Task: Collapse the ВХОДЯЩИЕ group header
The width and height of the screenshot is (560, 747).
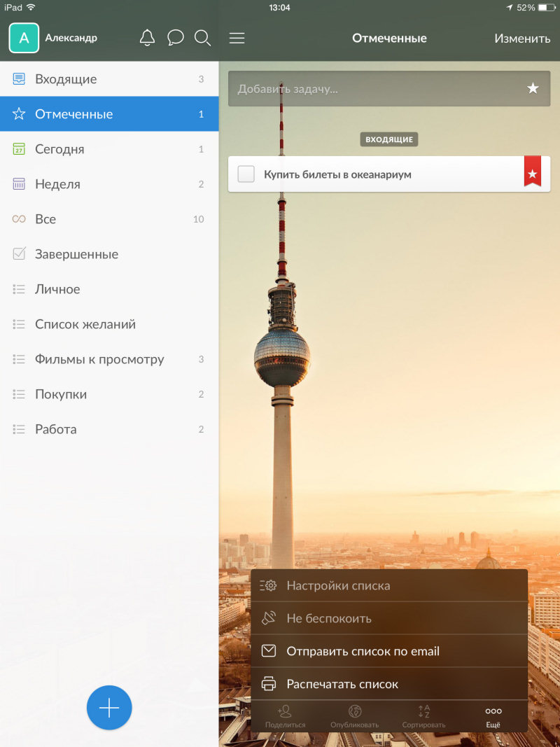Action: pyautogui.click(x=389, y=140)
